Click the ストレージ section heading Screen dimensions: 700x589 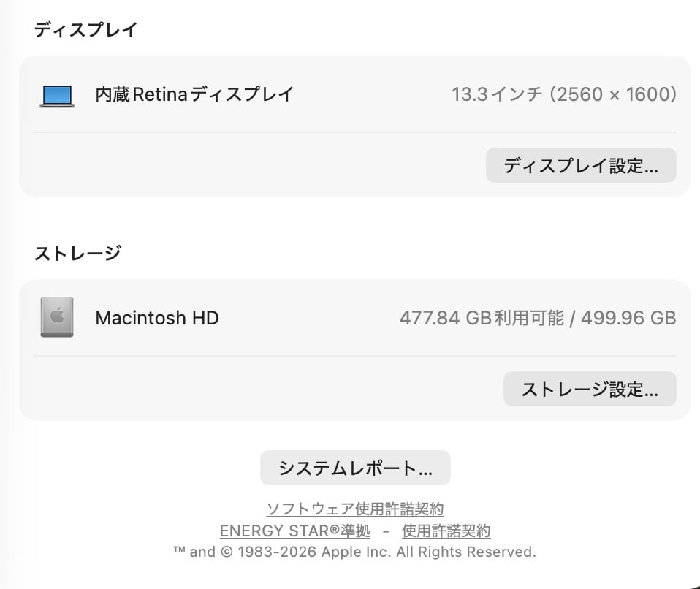coord(77,254)
